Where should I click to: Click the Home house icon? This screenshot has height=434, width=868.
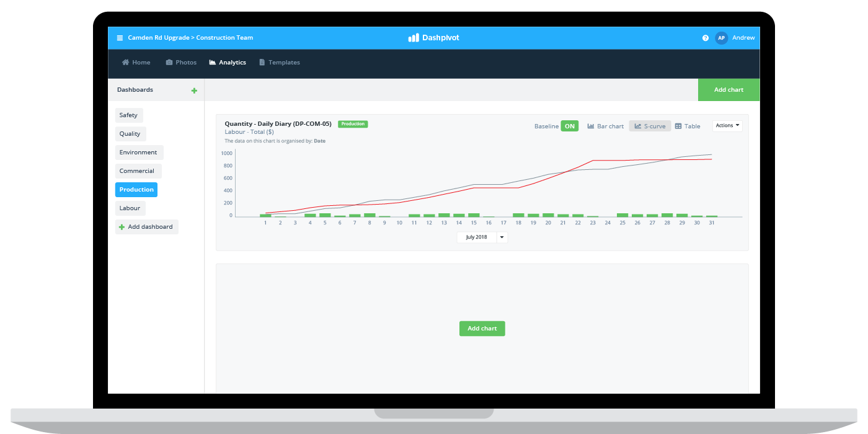click(x=125, y=63)
